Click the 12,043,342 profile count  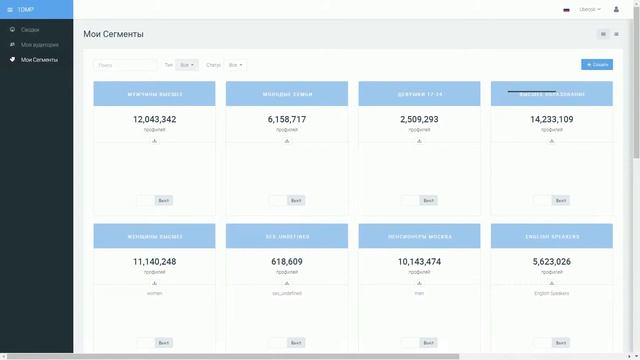click(154, 119)
